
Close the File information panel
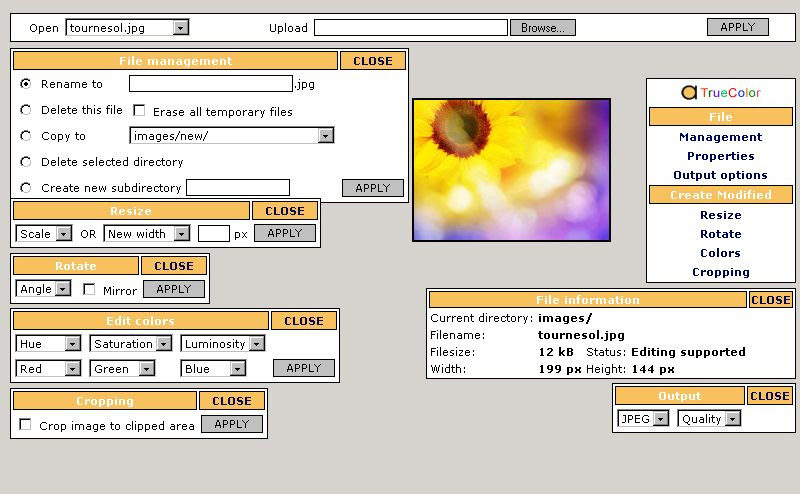point(770,300)
